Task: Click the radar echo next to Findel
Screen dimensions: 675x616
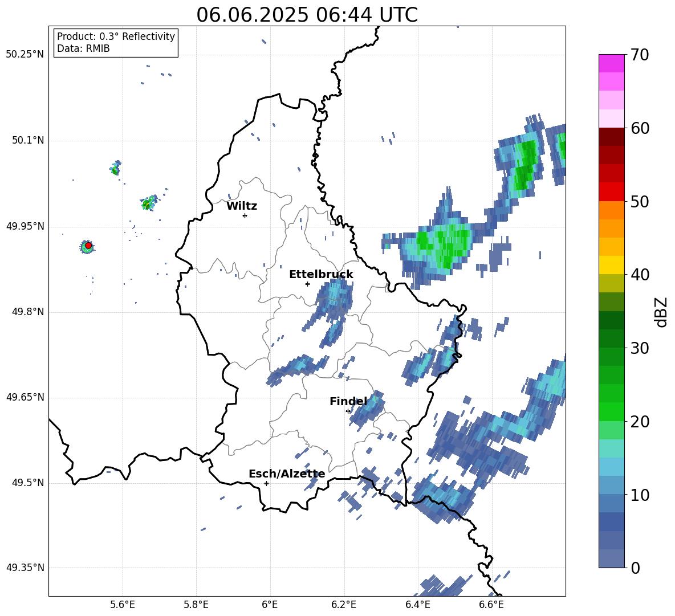Action: pyautogui.click(x=367, y=409)
